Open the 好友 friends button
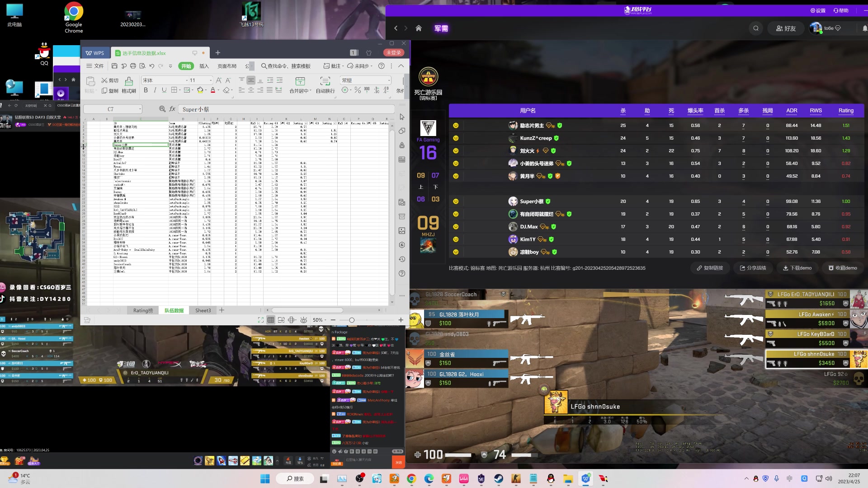The image size is (868, 488). tap(786, 28)
